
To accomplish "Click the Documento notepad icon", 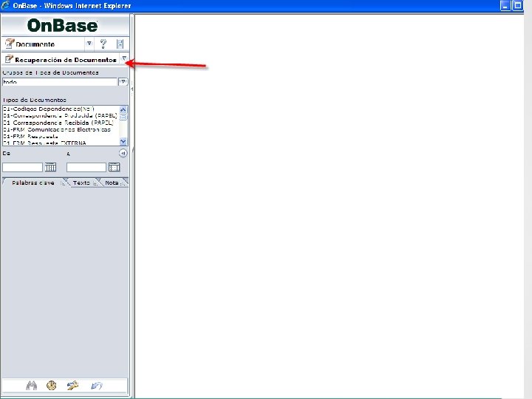I will (x=10, y=44).
